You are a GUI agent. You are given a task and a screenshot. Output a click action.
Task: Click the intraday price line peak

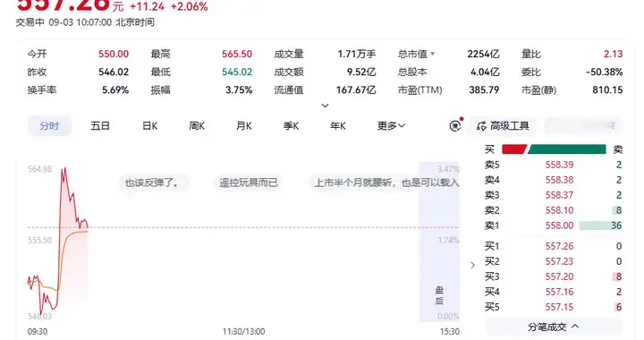coord(64,169)
